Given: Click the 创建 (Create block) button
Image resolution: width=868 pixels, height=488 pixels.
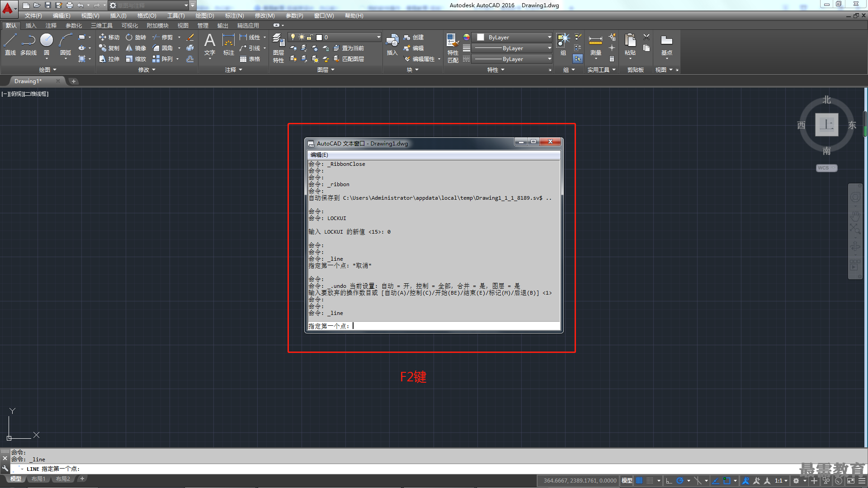Looking at the screenshot, I should tap(414, 38).
